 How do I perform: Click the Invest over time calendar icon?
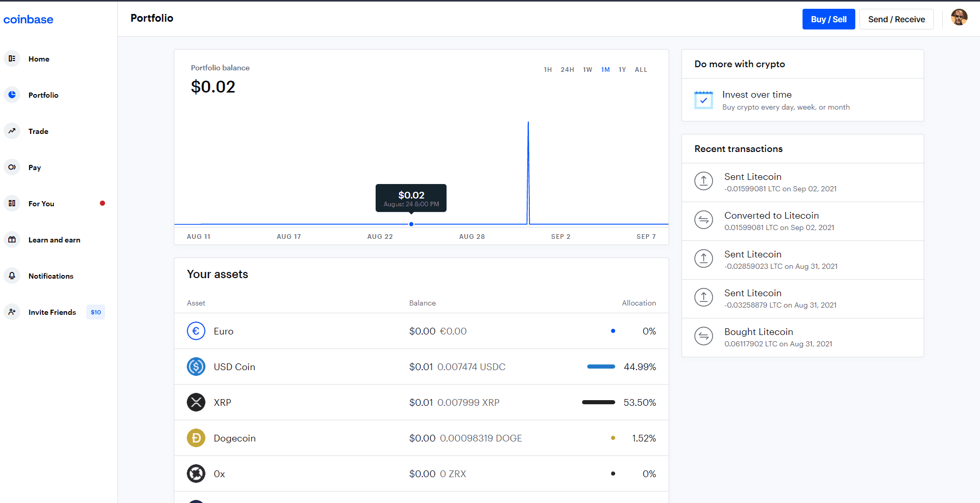704,100
